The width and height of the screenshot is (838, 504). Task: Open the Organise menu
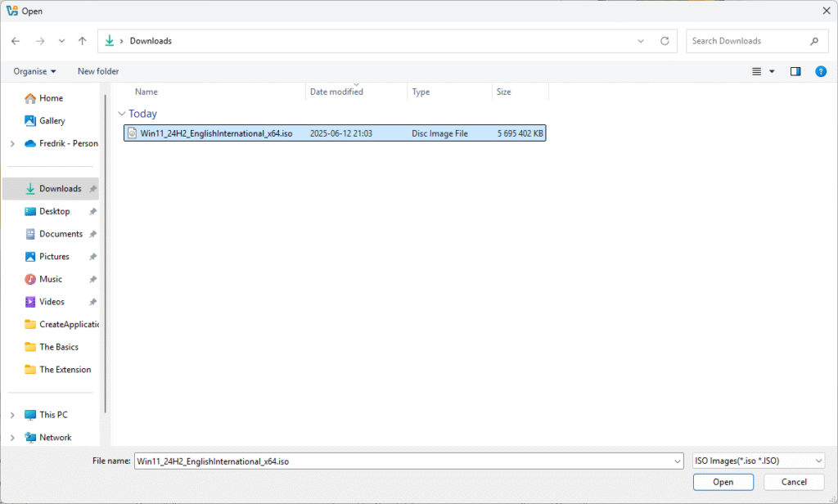pyautogui.click(x=34, y=72)
